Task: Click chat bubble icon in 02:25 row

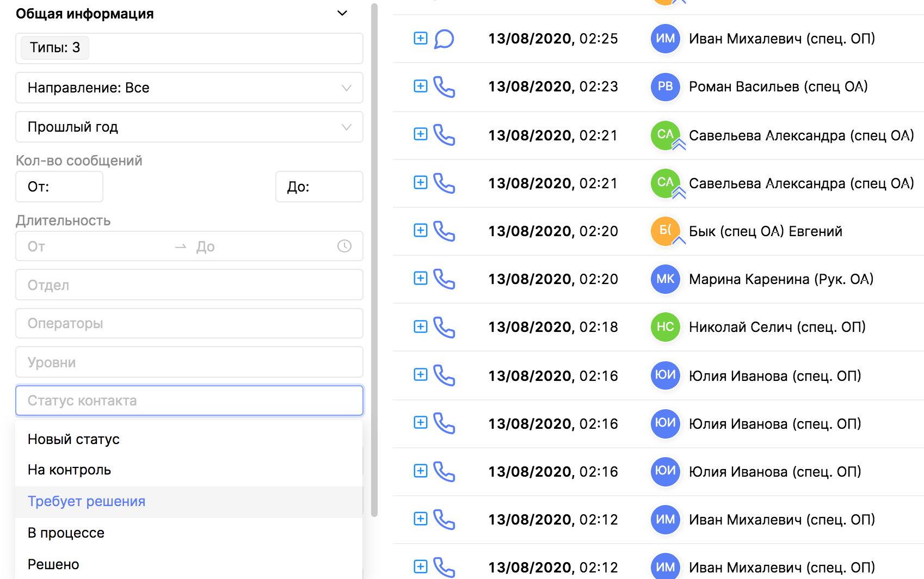Action: [444, 39]
